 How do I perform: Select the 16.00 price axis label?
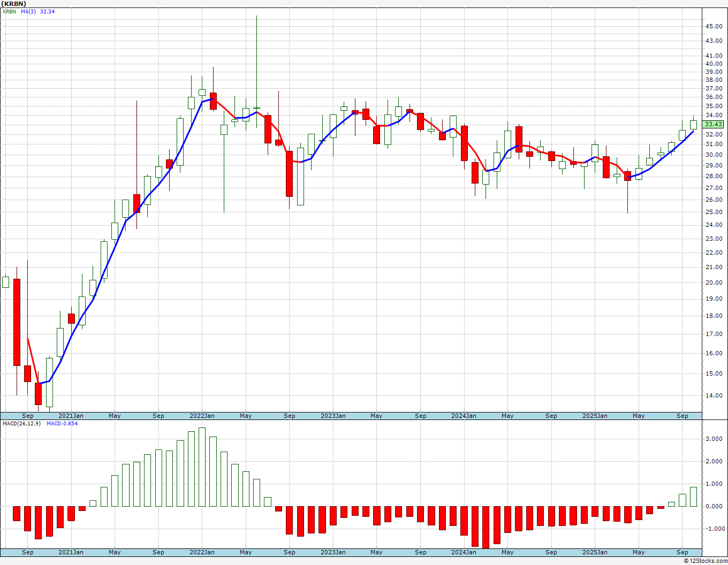(x=714, y=353)
